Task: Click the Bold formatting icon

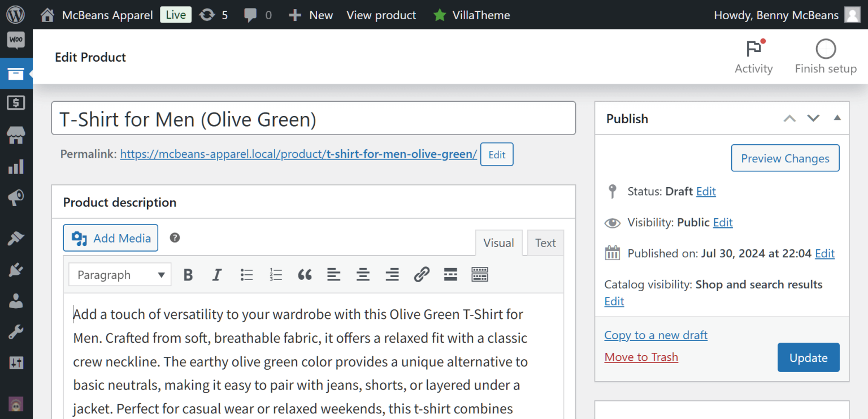Action: [x=189, y=275]
